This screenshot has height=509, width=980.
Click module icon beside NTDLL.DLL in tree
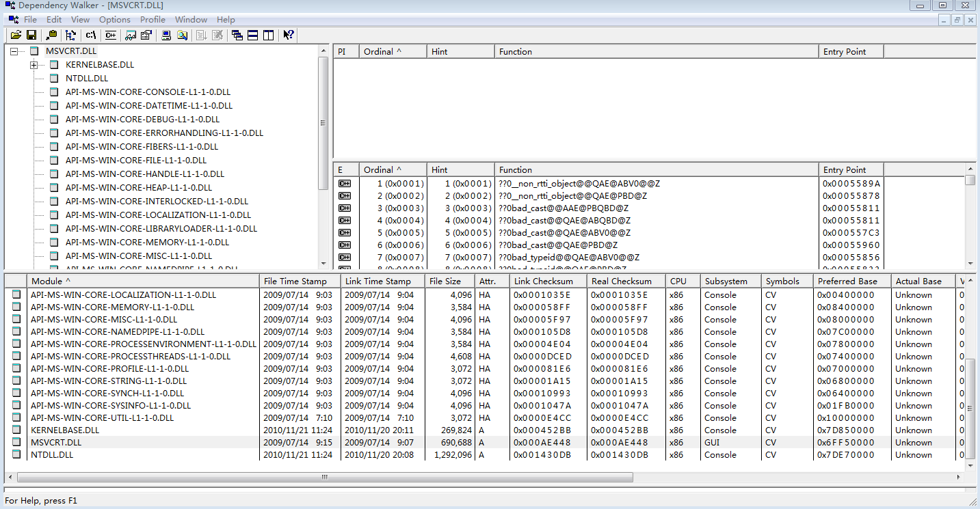(x=54, y=79)
